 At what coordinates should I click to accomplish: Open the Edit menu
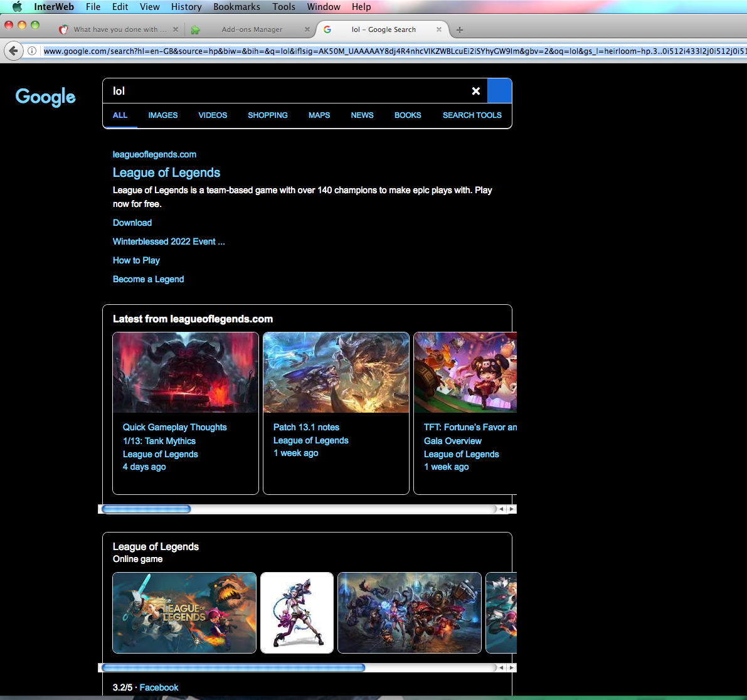point(120,7)
